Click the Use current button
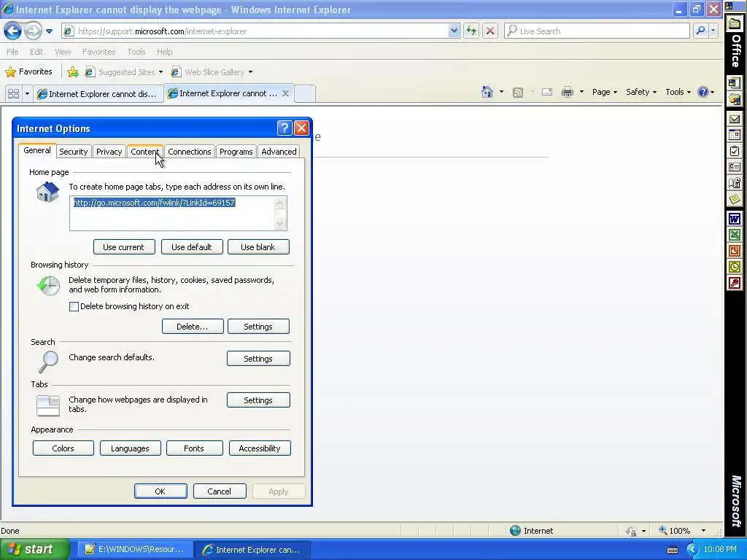The image size is (747, 560). [x=124, y=247]
